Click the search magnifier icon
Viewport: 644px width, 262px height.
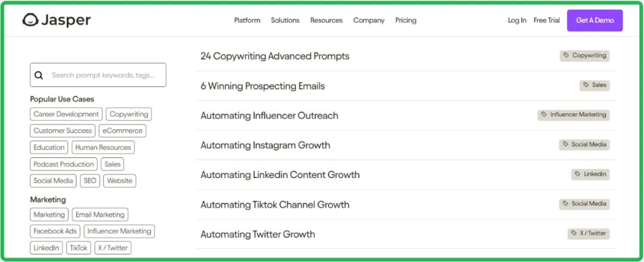point(39,76)
